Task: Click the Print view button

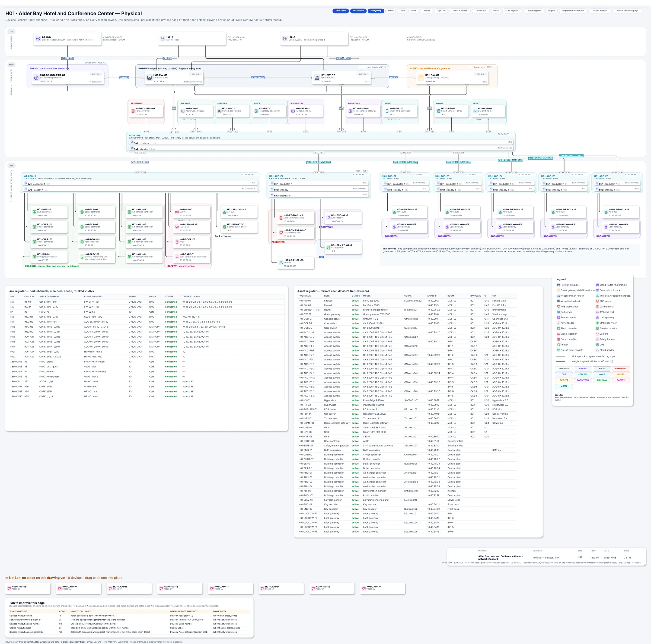Action: (x=340, y=11)
